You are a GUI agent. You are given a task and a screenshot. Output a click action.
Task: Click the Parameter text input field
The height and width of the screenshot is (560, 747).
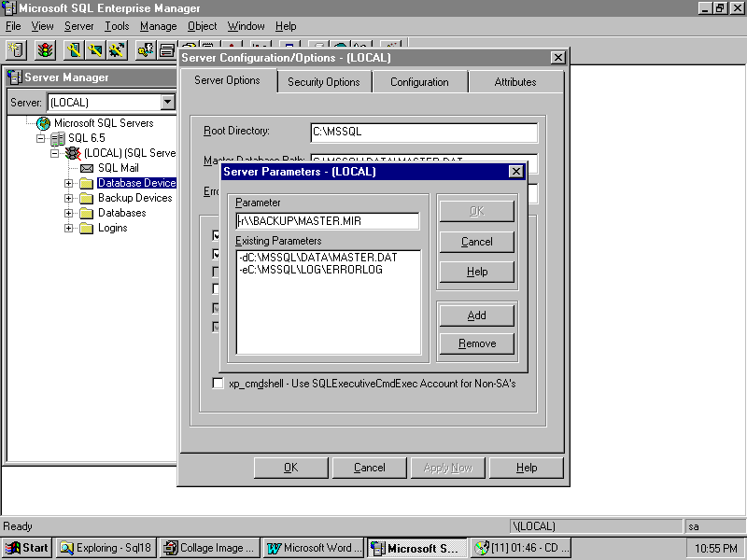tap(327, 221)
